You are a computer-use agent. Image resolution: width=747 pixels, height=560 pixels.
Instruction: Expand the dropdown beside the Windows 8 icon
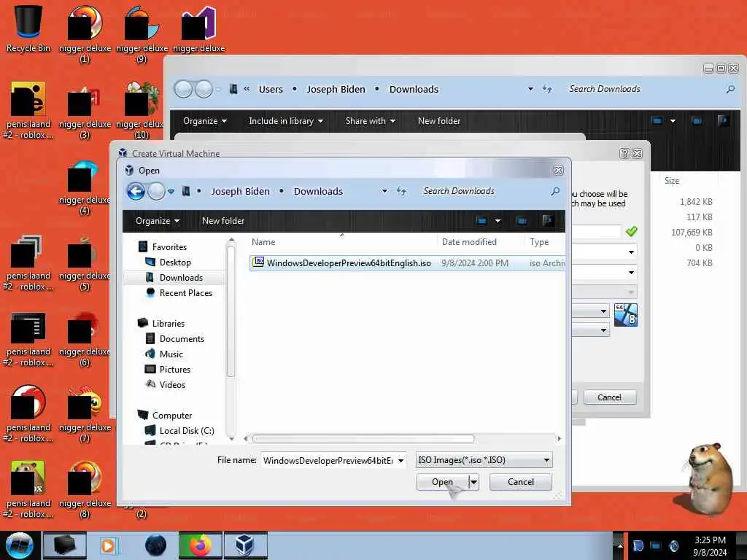[603, 311]
